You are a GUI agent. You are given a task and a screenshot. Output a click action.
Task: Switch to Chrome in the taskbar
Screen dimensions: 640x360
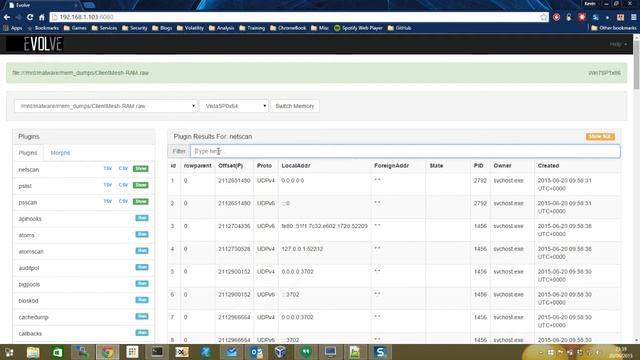[107, 352]
